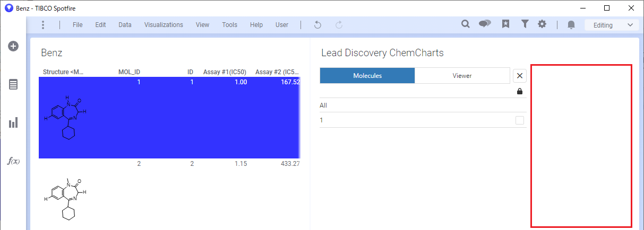
Task: Open the f(x) data functions panel
Action: [x=13, y=161]
